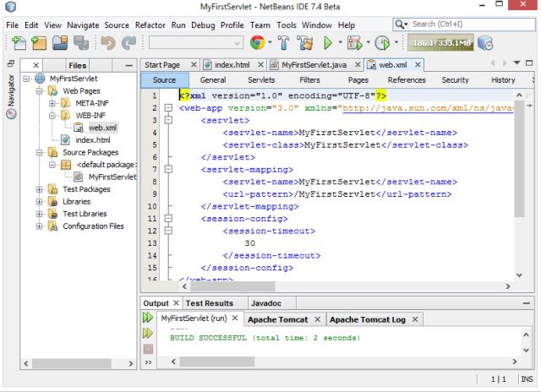Click the restore window group icon above Navigator
Image resolution: width=541 pixels, height=392 pixels.
tap(11, 63)
